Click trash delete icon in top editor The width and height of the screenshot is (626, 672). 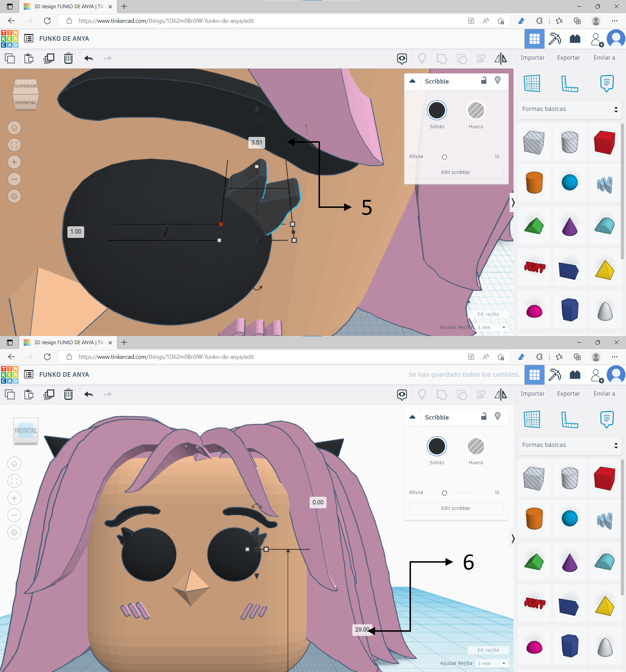pos(68,58)
